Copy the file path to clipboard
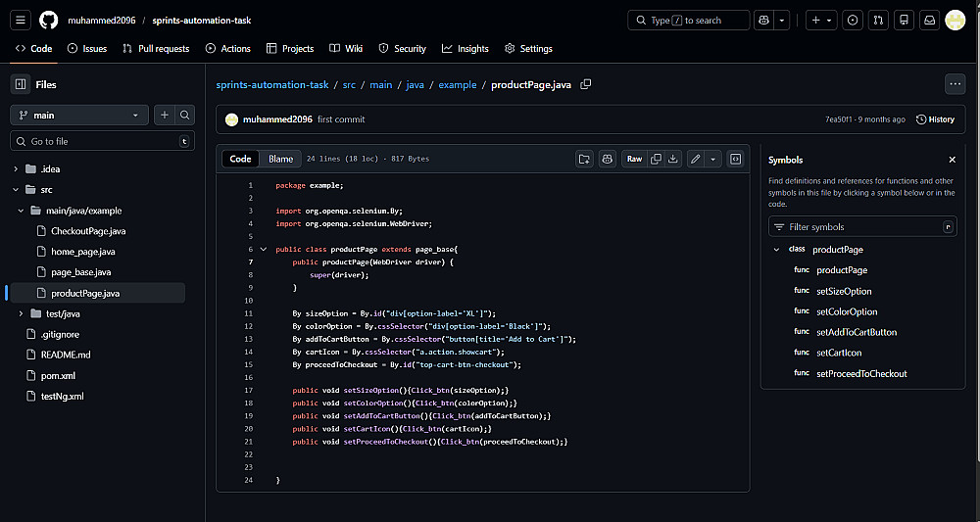 (586, 85)
